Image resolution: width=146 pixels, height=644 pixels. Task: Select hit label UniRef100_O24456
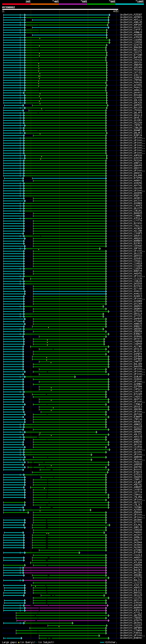tap(131, 98)
